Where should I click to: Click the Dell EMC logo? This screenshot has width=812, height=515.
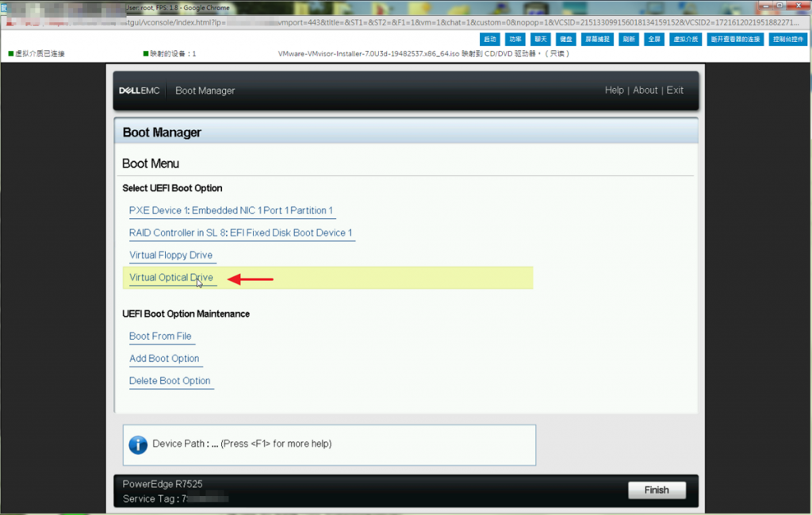[140, 90]
